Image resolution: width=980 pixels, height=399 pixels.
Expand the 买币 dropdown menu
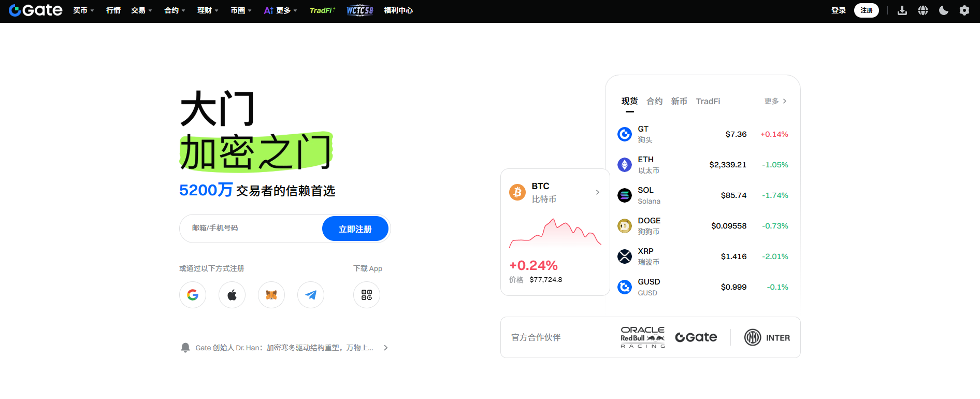click(83, 10)
